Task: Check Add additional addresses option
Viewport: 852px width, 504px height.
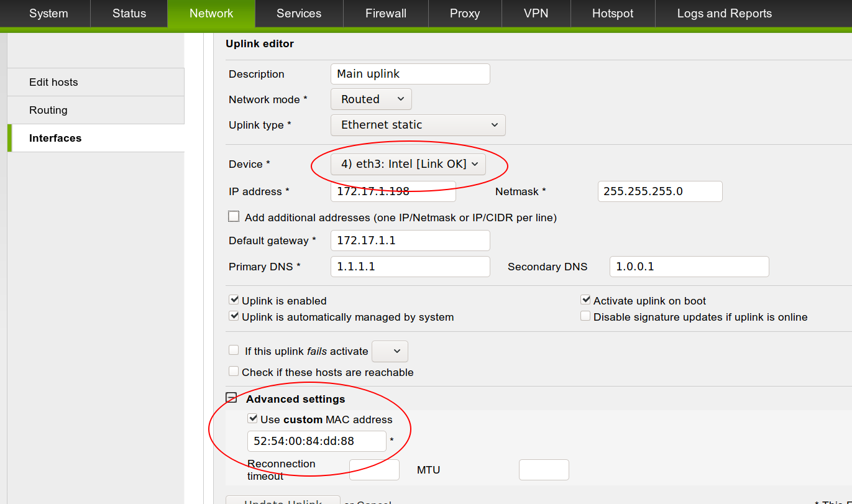Action: click(x=234, y=217)
